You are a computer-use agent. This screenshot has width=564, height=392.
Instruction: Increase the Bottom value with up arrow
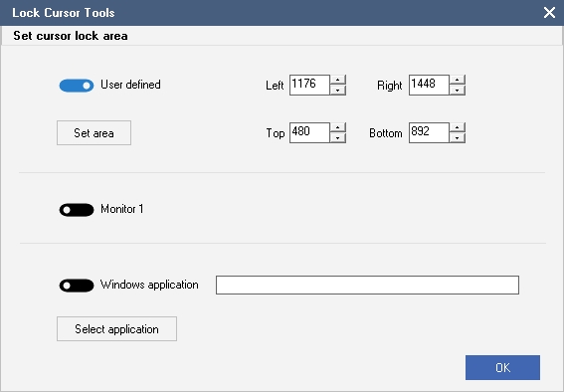458,127
